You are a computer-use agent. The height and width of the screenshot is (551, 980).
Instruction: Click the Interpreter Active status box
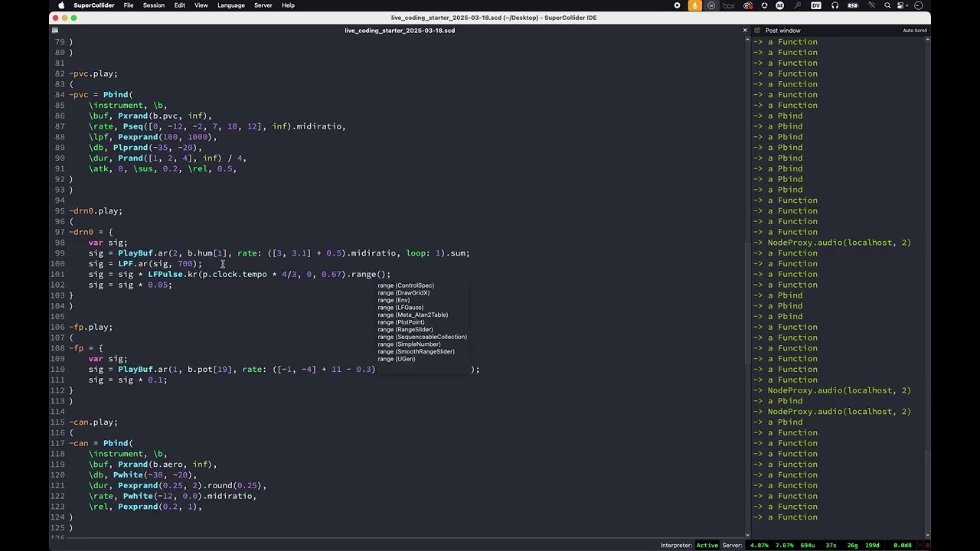pyautogui.click(x=707, y=546)
